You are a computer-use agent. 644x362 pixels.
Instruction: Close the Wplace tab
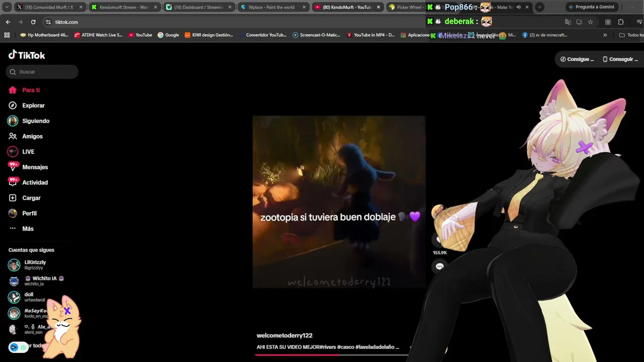point(304,7)
